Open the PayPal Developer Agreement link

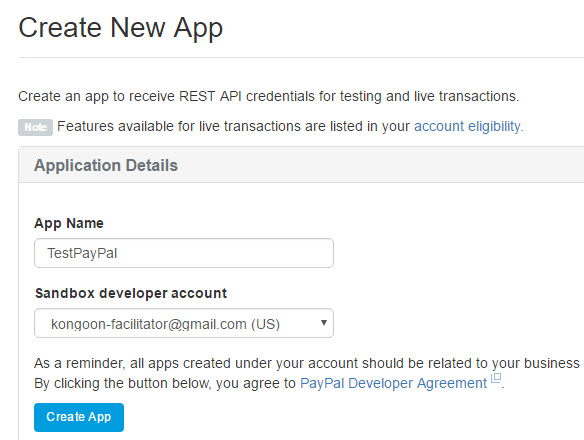tap(393, 383)
